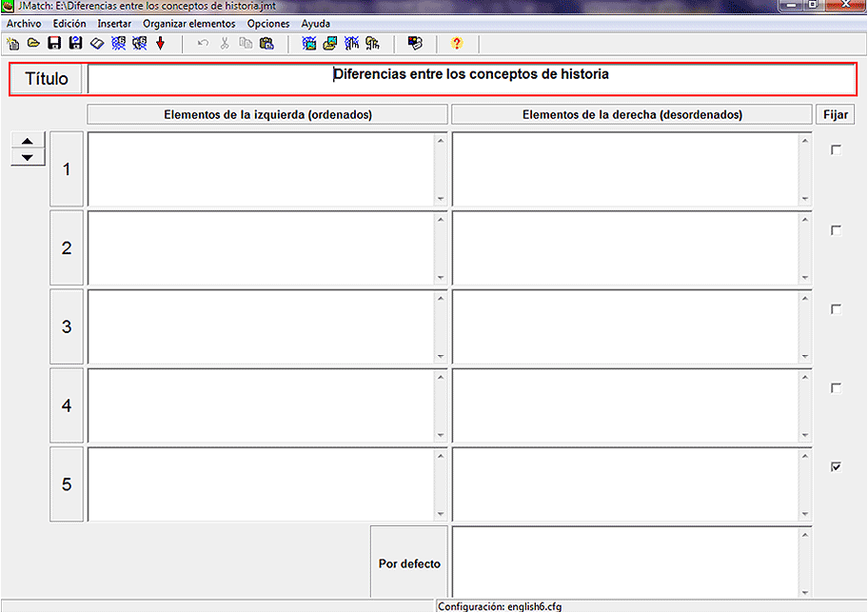Click scroll-up arrow of row 3 left box
This screenshot has height=612, width=868.
[x=441, y=298]
